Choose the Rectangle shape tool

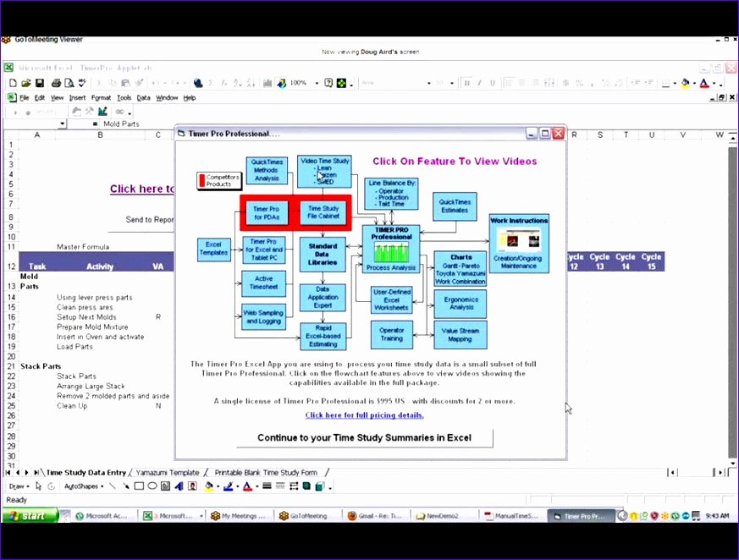[139, 486]
